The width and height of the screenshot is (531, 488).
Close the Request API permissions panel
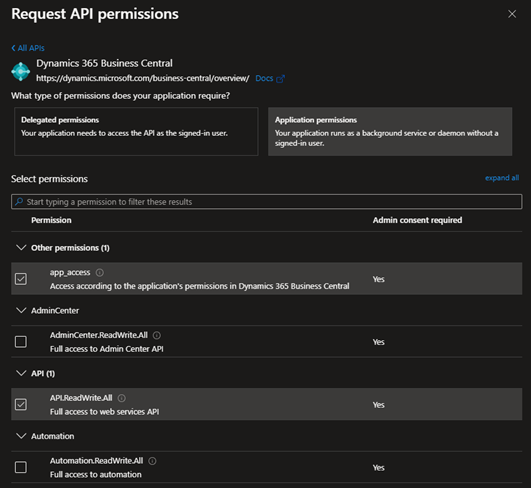[512, 14]
